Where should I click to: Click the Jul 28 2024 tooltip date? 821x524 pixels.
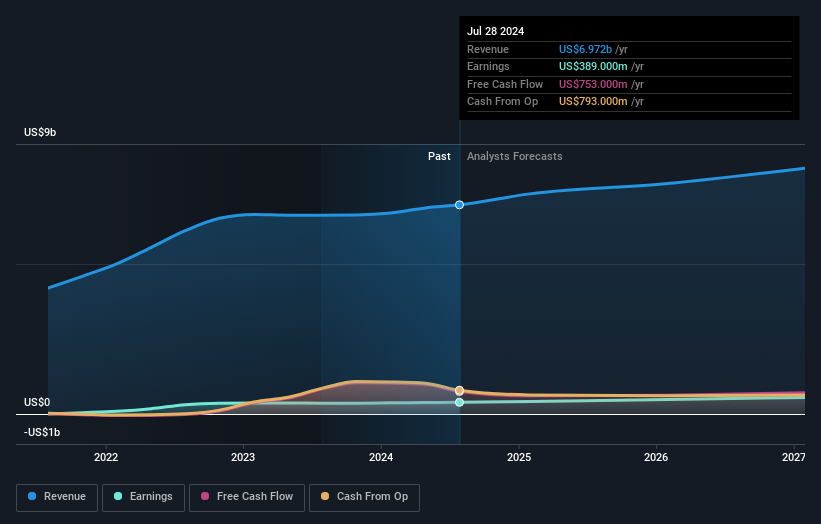click(x=495, y=31)
